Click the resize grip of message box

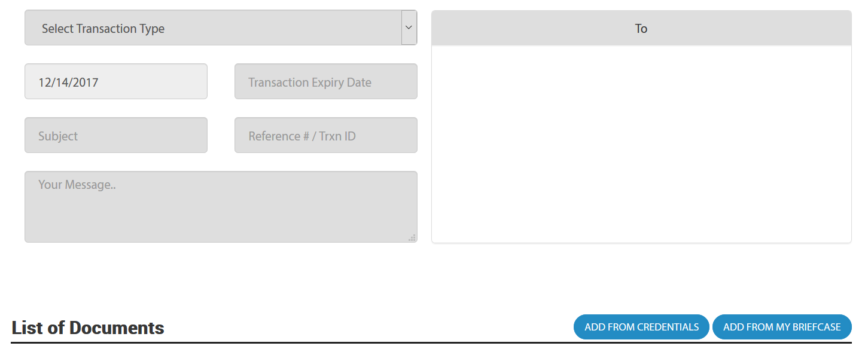pos(412,238)
